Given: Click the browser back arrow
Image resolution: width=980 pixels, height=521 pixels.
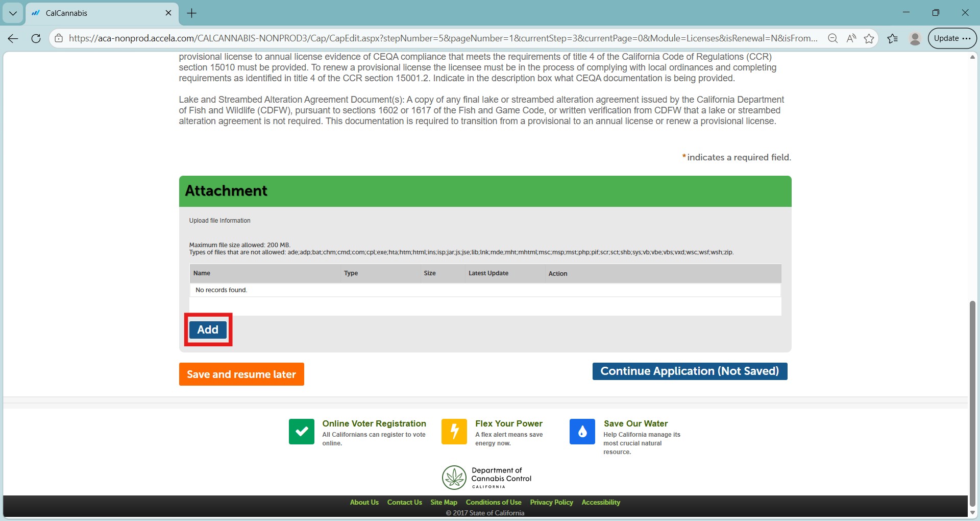Looking at the screenshot, I should tap(13, 38).
